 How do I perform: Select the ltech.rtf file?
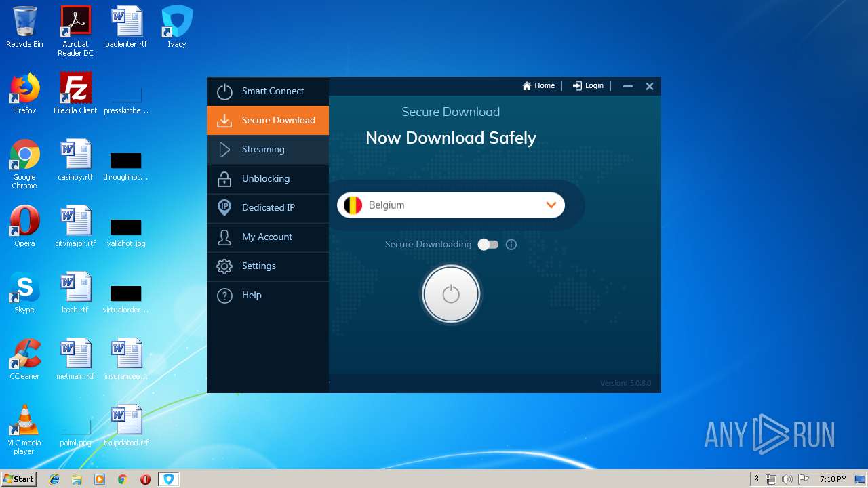pos(75,293)
